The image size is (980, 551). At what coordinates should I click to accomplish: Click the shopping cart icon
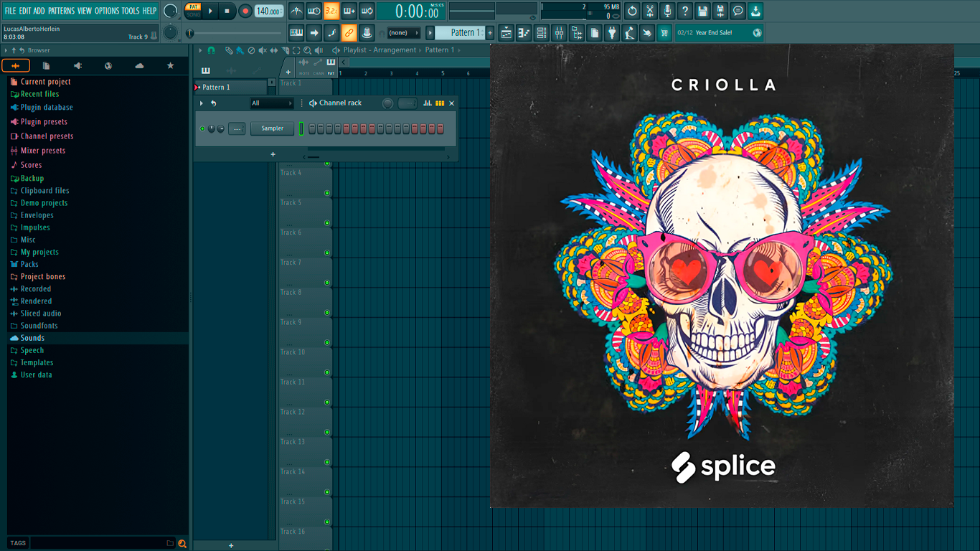pyautogui.click(x=664, y=33)
